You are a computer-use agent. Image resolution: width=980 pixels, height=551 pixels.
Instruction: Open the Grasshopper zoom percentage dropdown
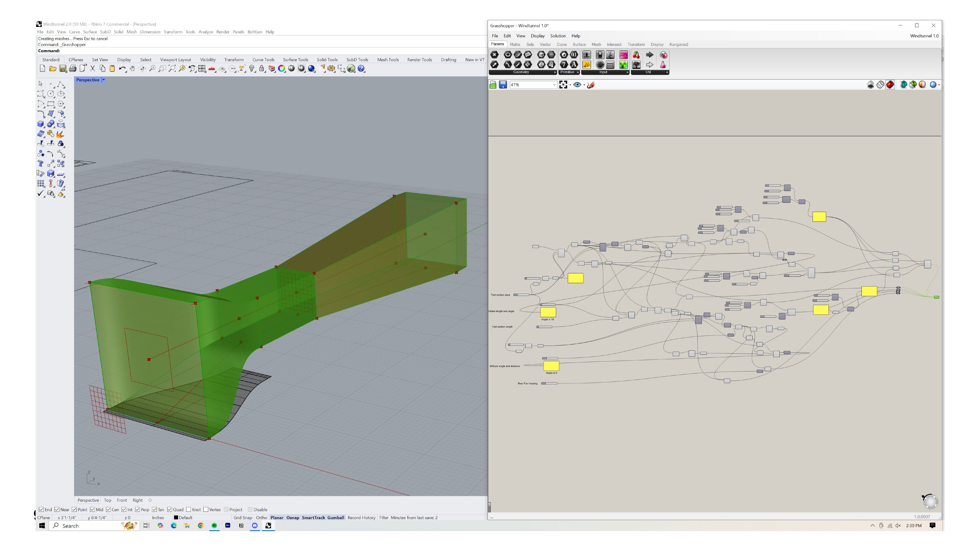point(554,85)
